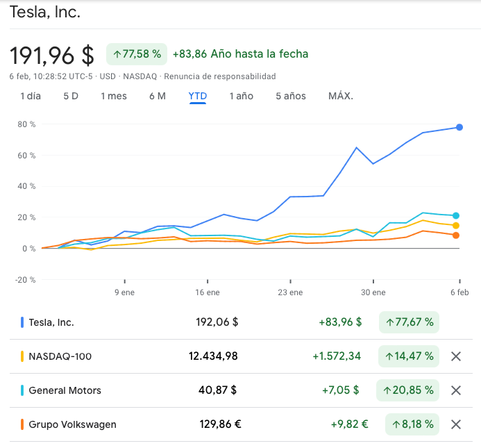View the 5 años chart range
Viewport: 481px width, 448px height.
291,96
